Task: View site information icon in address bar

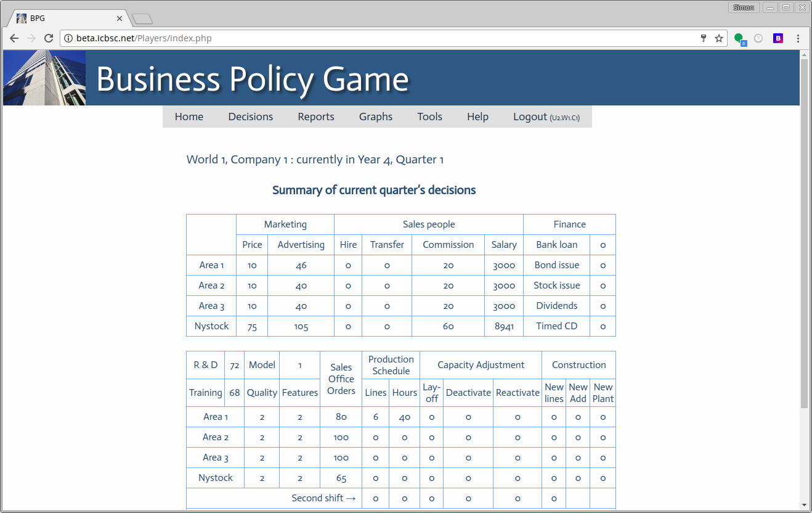Action: tap(68, 38)
